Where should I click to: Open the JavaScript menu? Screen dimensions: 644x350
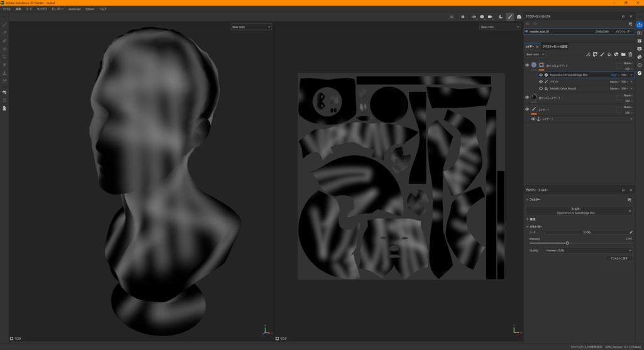tap(74, 9)
